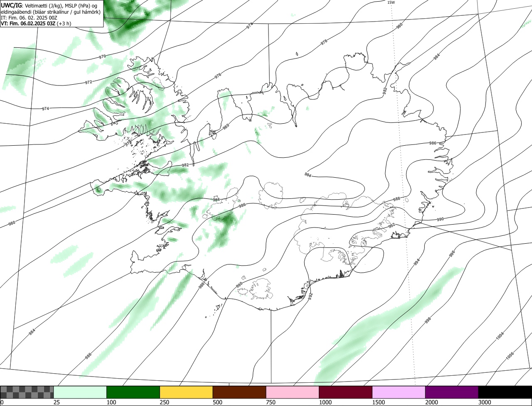532x406 pixels.
Task: Click the maroon 1000–1500 legend swatch
Action: pyautogui.click(x=346, y=392)
